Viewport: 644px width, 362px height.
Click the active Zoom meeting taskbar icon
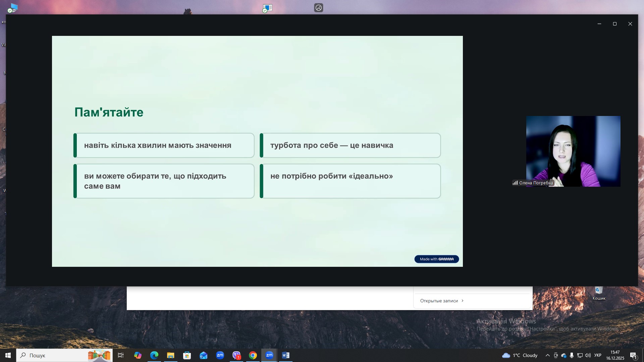pyautogui.click(x=269, y=355)
